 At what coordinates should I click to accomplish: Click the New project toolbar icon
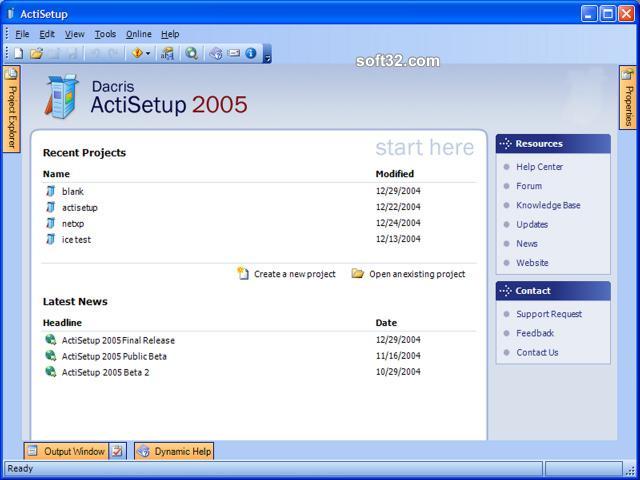point(18,53)
